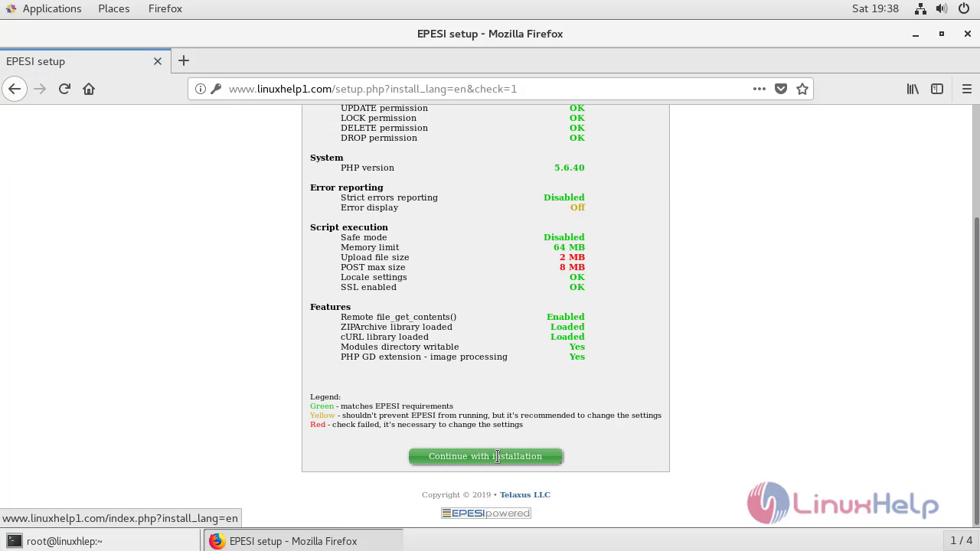Click the Strict errors reporting label
Image resolution: width=980 pixels, height=551 pixels.
pyautogui.click(x=389, y=197)
